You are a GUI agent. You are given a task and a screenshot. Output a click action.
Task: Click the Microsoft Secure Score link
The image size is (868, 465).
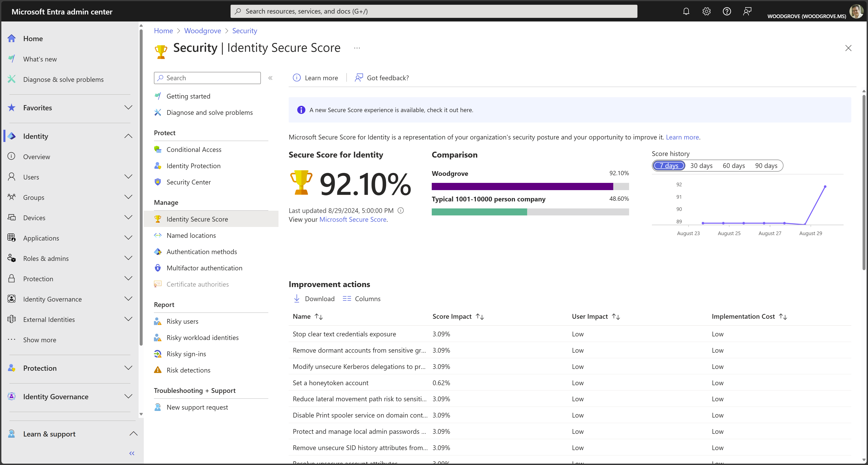pyautogui.click(x=352, y=219)
